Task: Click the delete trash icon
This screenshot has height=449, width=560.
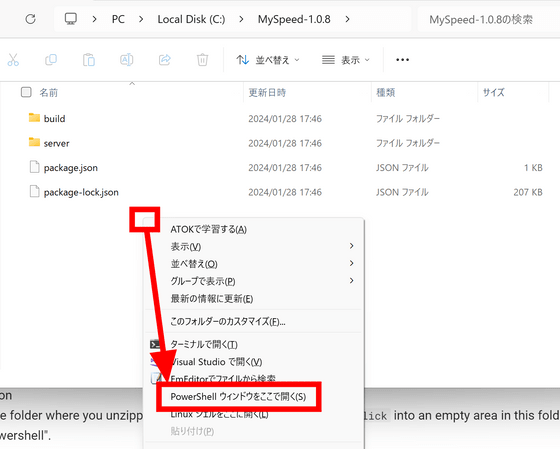Action: point(202,60)
